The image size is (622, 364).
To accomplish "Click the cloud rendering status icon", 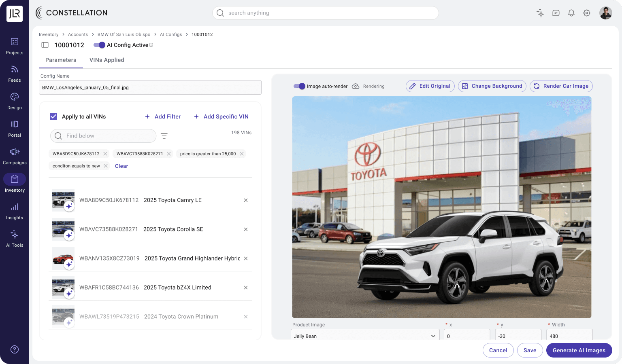I will coord(356,86).
